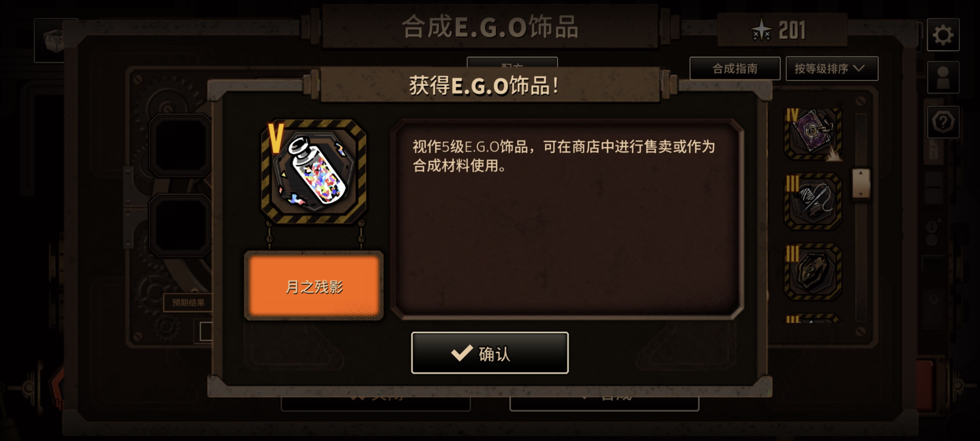Open the help question mark icon
The image size is (980, 441).
pos(943,122)
